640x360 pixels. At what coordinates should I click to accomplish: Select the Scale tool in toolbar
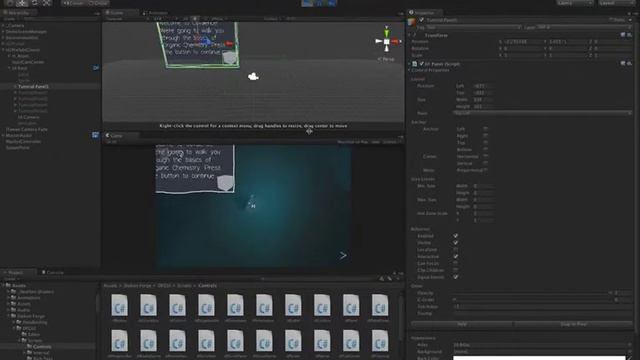(47, 3)
